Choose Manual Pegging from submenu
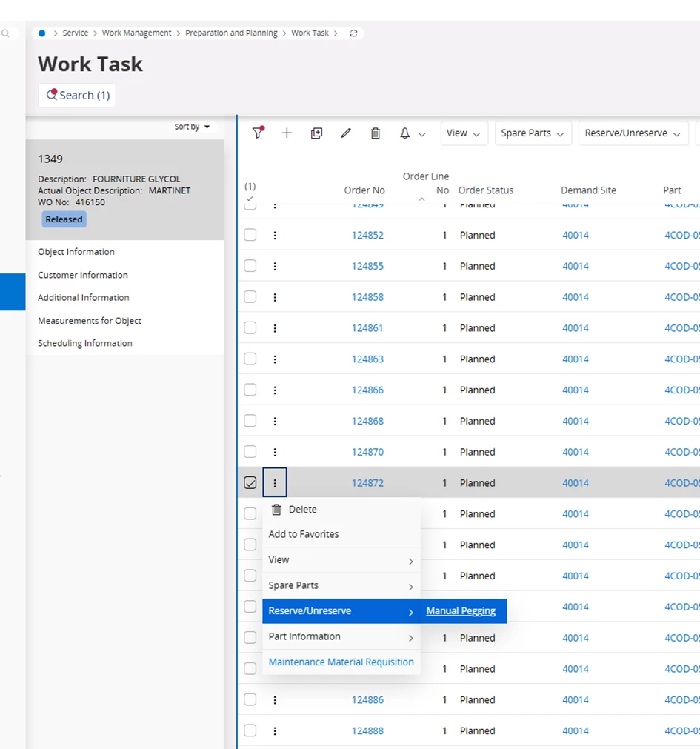This screenshot has height=749, width=700. [461, 611]
